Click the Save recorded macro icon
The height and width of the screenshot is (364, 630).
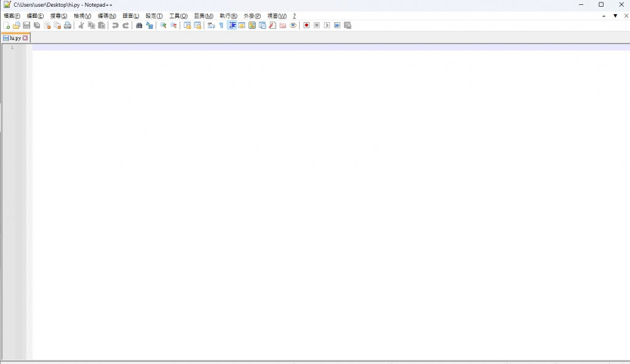point(348,25)
